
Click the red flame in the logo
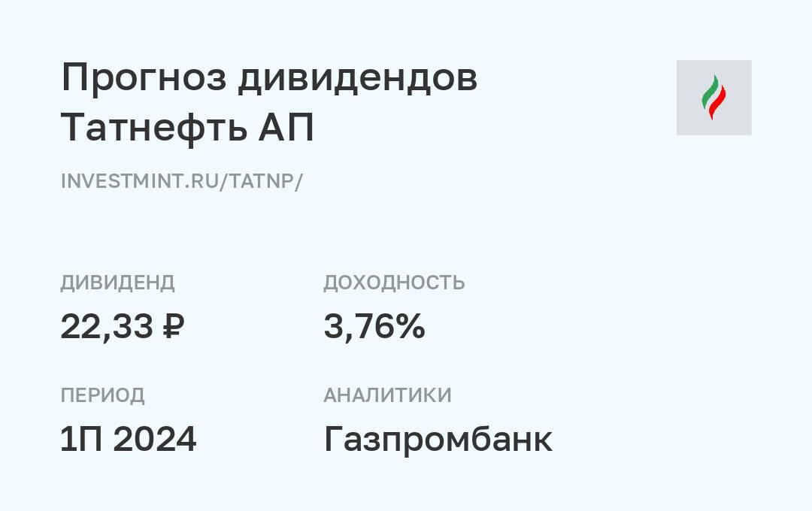pyautogui.click(x=717, y=102)
